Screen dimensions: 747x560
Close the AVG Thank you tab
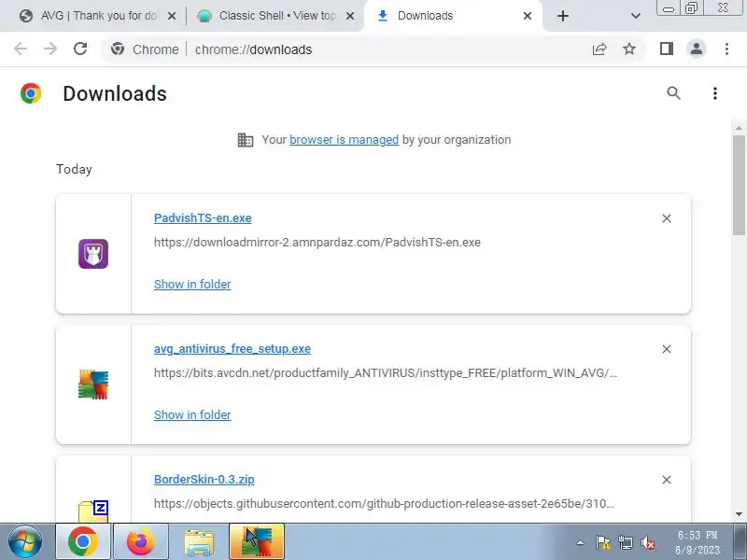(172, 16)
